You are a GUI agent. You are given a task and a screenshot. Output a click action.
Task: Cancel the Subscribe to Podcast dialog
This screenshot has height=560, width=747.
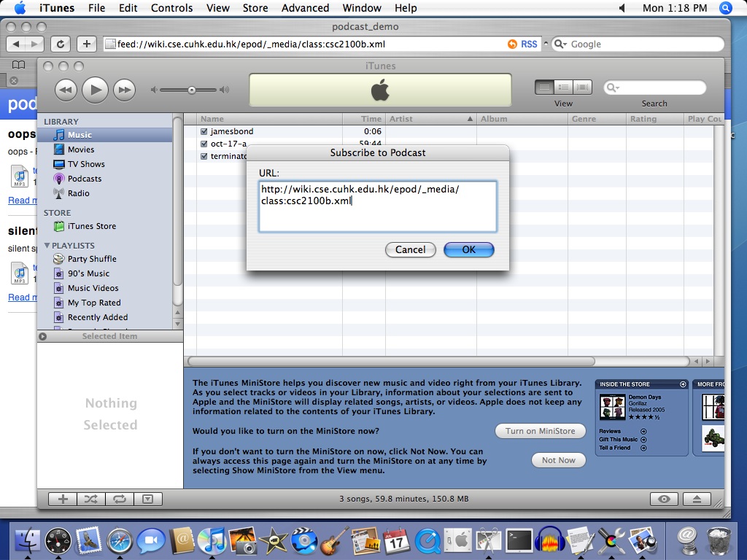pos(410,250)
